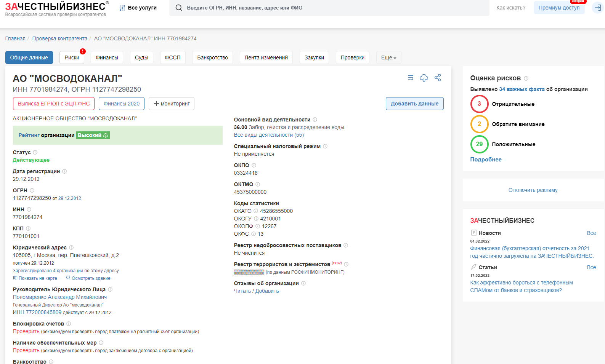Screen dimensions: 605x364
Task: Open news about Финансовая отчетность за 2021
Action: pos(532,252)
